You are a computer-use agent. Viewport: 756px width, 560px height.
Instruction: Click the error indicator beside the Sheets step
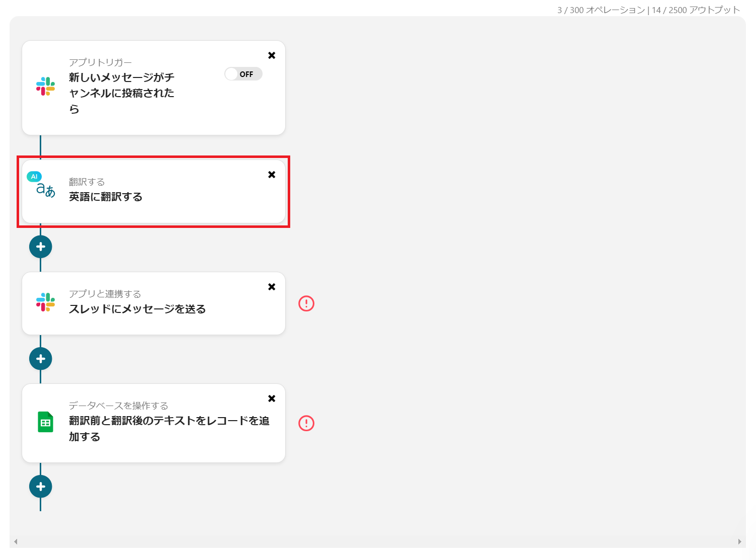(306, 423)
